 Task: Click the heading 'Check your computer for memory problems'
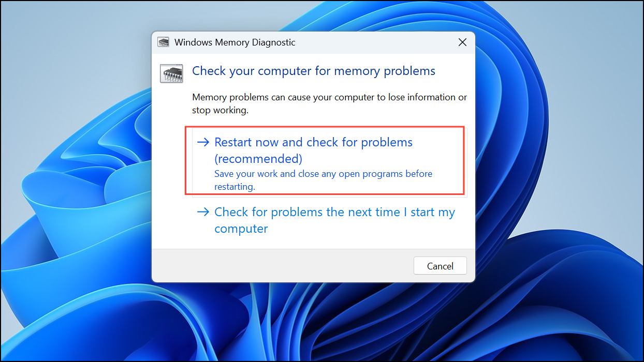pos(313,71)
